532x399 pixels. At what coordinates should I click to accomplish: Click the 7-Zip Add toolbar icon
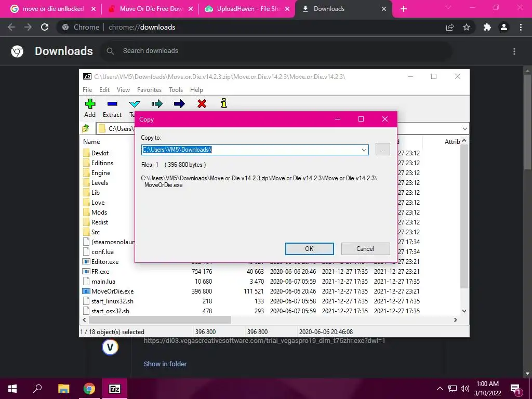point(90,103)
